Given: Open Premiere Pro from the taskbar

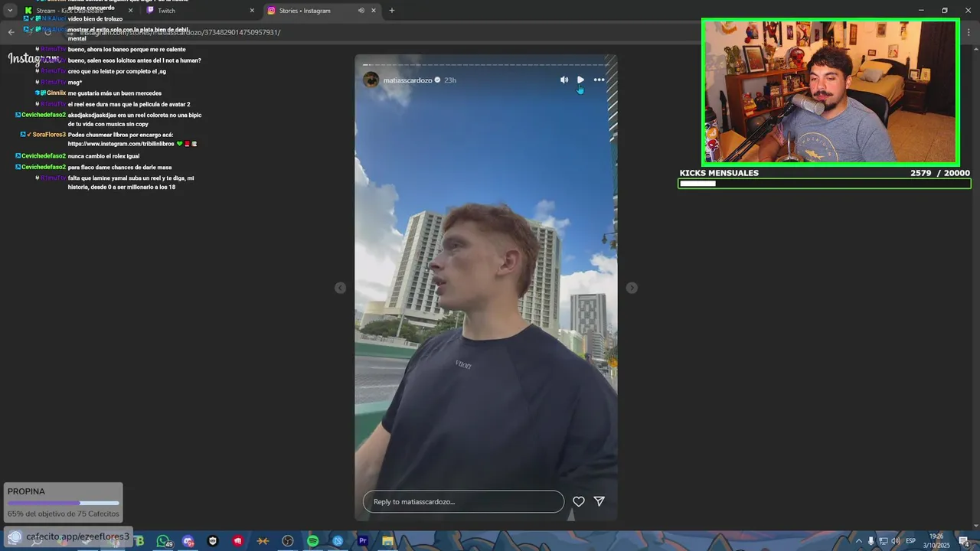Looking at the screenshot, I should [363, 541].
